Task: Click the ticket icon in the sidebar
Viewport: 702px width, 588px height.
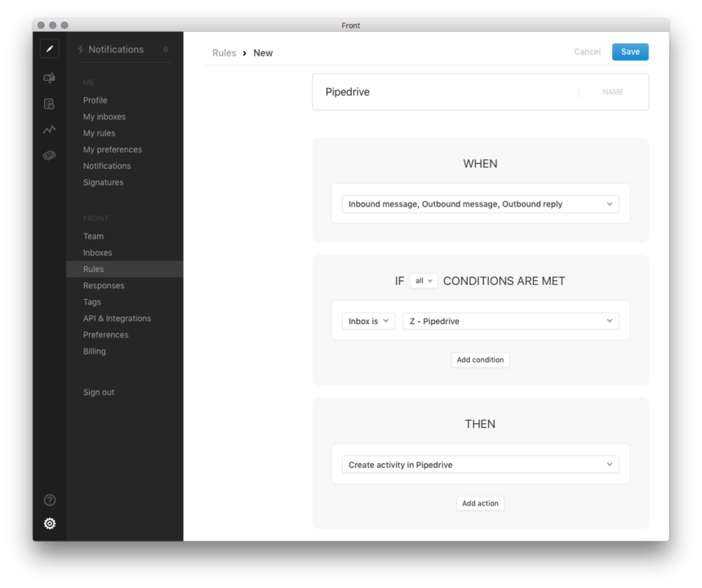Action: [49, 155]
